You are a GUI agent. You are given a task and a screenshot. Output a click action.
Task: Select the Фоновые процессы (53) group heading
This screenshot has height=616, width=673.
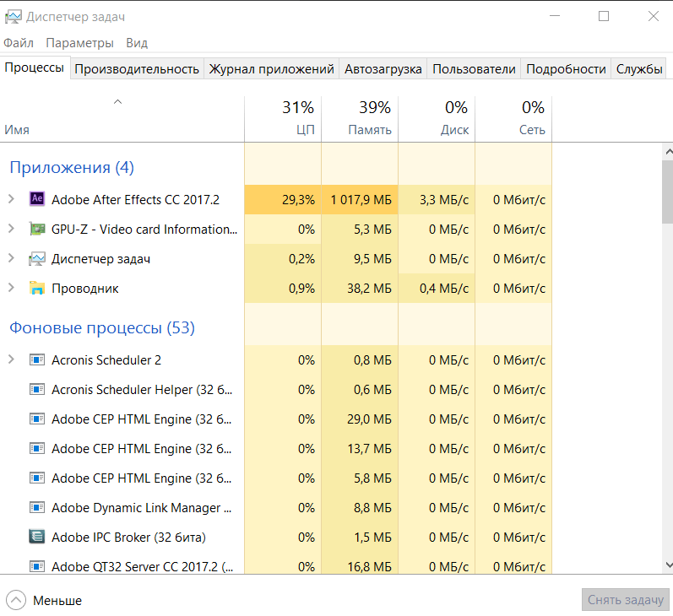(x=102, y=327)
